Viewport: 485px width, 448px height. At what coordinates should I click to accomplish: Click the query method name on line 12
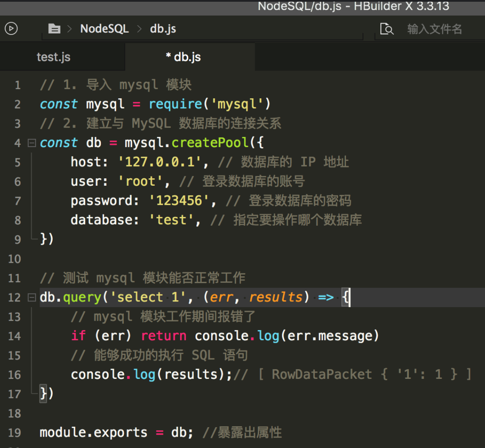click(x=82, y=297)
